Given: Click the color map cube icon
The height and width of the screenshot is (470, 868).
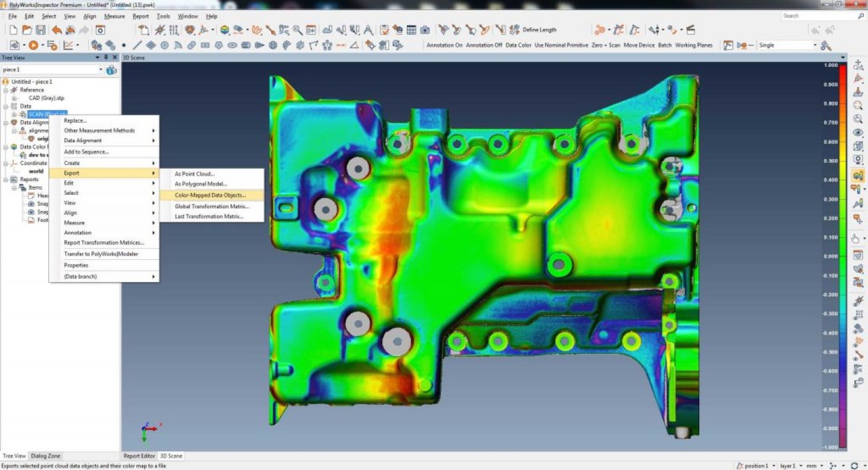Looking at the screenshot, I should (224, 30).
